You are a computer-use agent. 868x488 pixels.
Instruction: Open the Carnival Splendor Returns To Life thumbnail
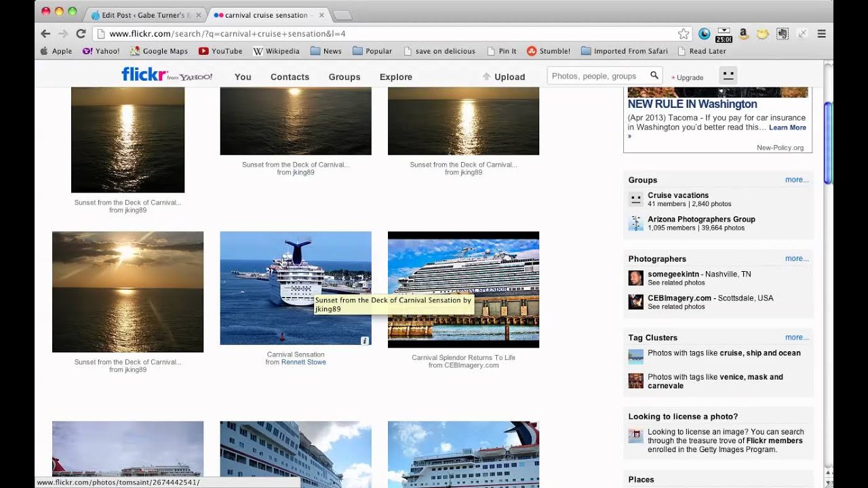coord(463,289)
